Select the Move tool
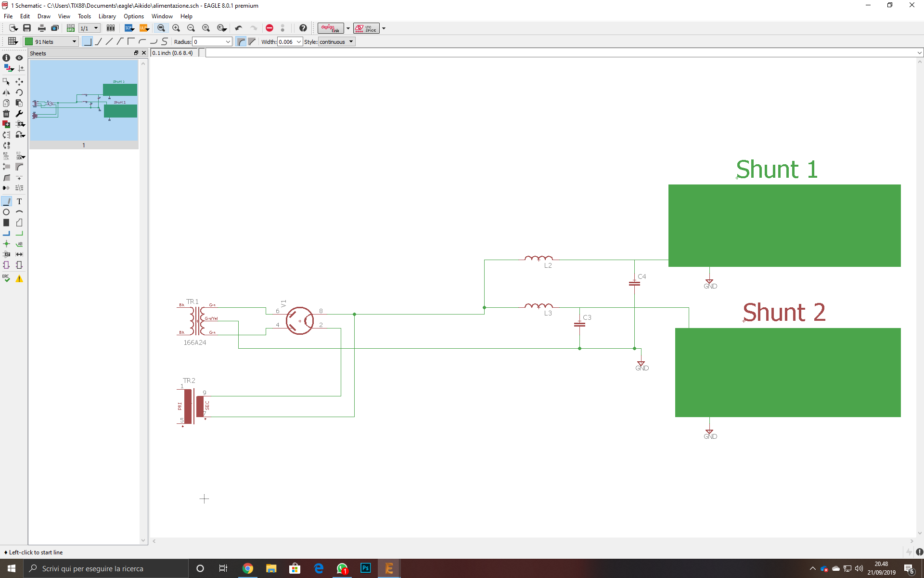The height and width of the screenshot is (578, 924). pos(19,81)
